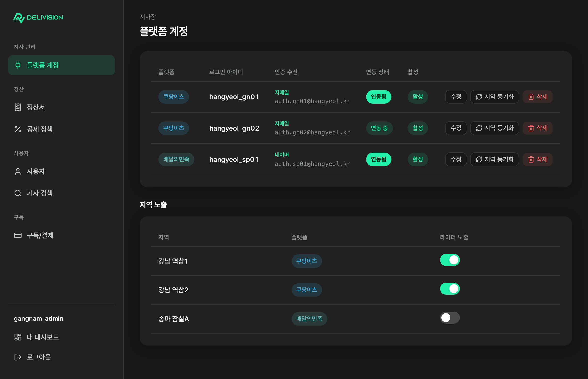This screenshot has width=588, height=379.
Task: Click the trash icon in hangyeol_gn01 row
Action: pos(531,97)
